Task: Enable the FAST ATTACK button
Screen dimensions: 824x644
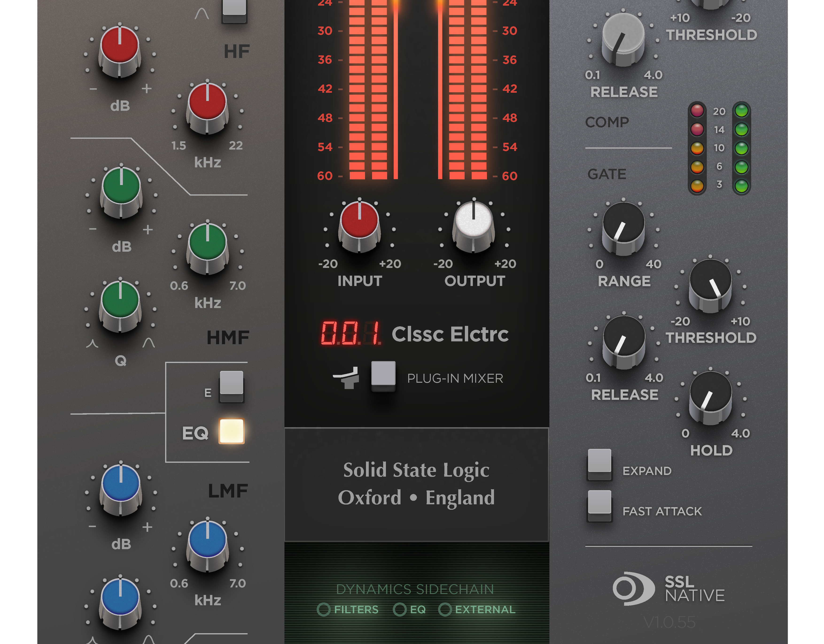Action: 599,506
